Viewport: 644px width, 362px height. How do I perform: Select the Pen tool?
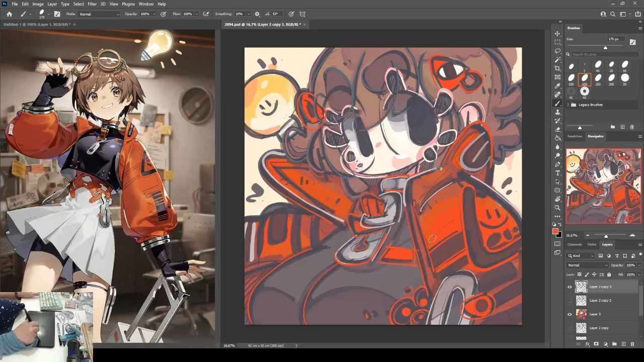click(557, 164)
